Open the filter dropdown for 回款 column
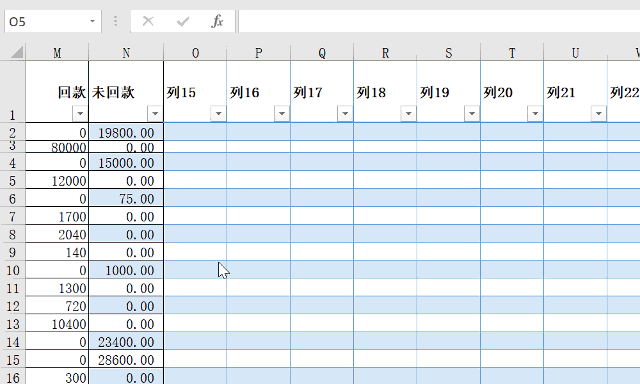Viewport: 640px width, 384px height. (x=80, y=113)
